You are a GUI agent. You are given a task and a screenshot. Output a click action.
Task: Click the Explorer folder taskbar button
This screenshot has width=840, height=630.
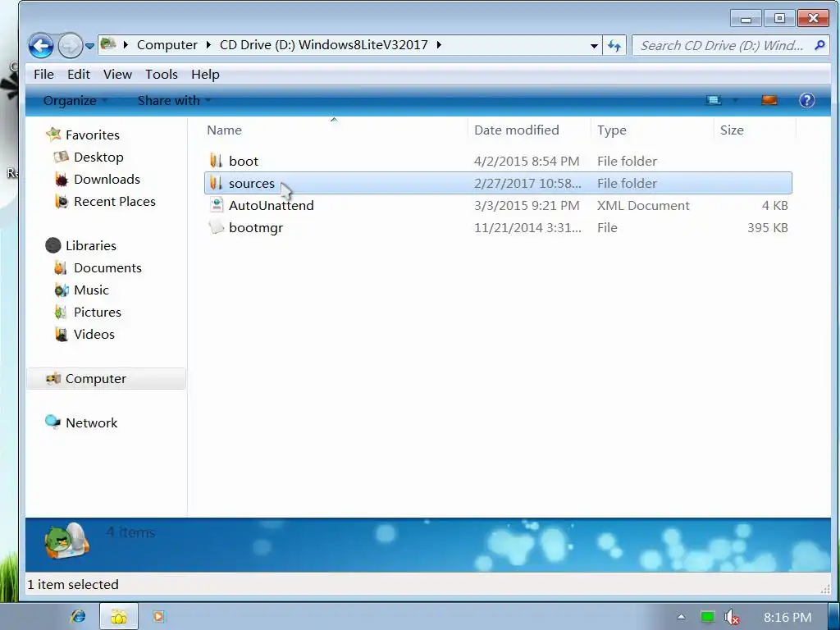tap(118, 617)
